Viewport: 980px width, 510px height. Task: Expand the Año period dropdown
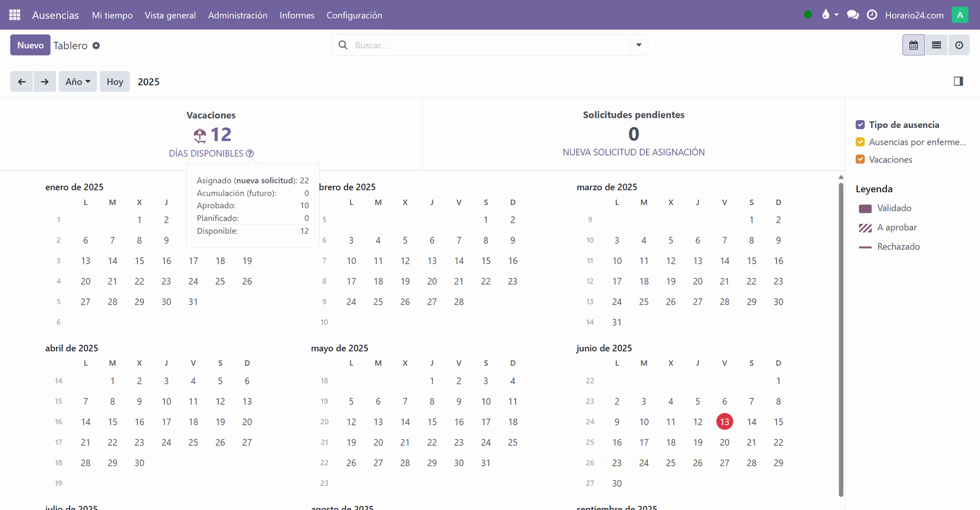(78, 82)
